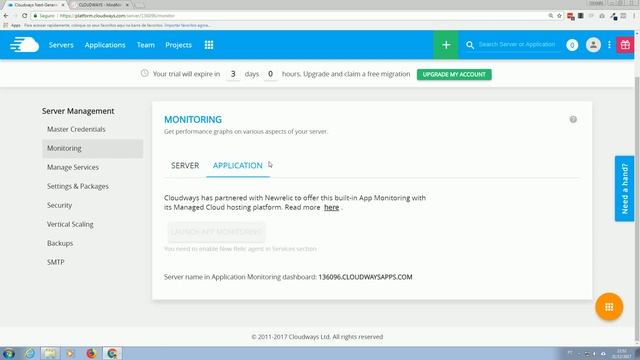Image resolution: width=640 pixels, height=360 pixels.
Task: Select the APPLICATION tab
Action: 238,165
